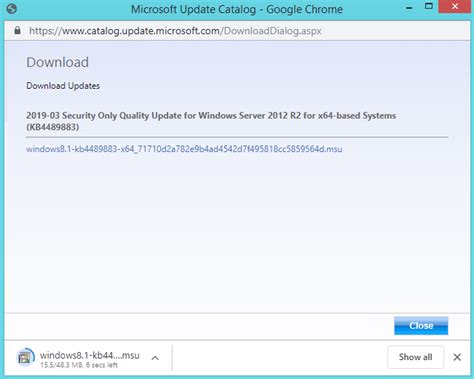Click the address bar URL
474x379 pixels.
175,31
